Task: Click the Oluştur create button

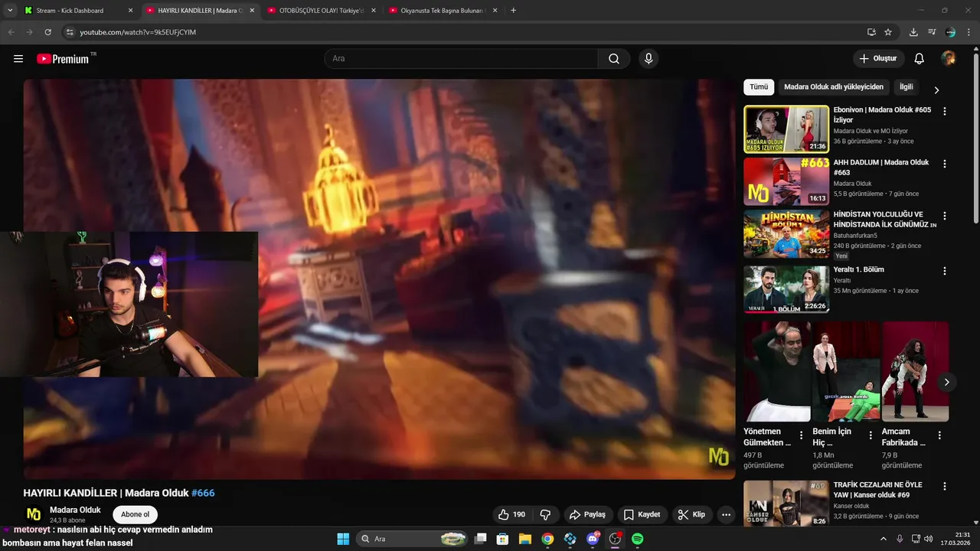Action: (878, 59)
